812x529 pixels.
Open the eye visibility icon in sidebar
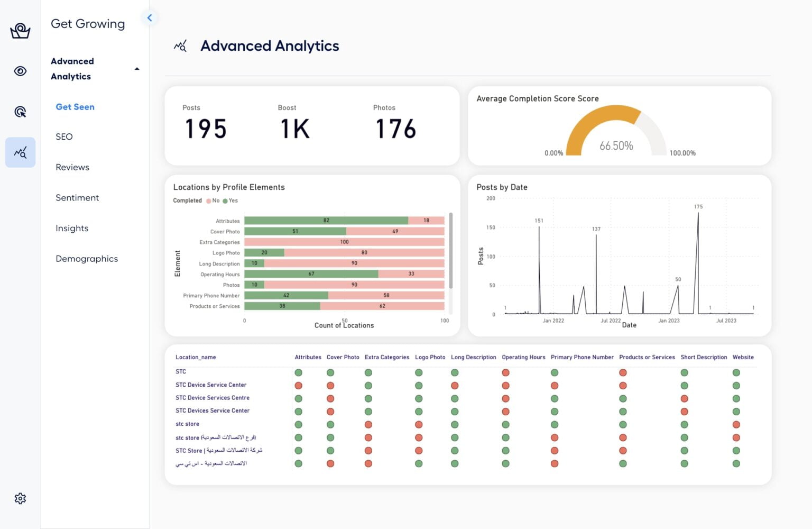pos(20,71)
